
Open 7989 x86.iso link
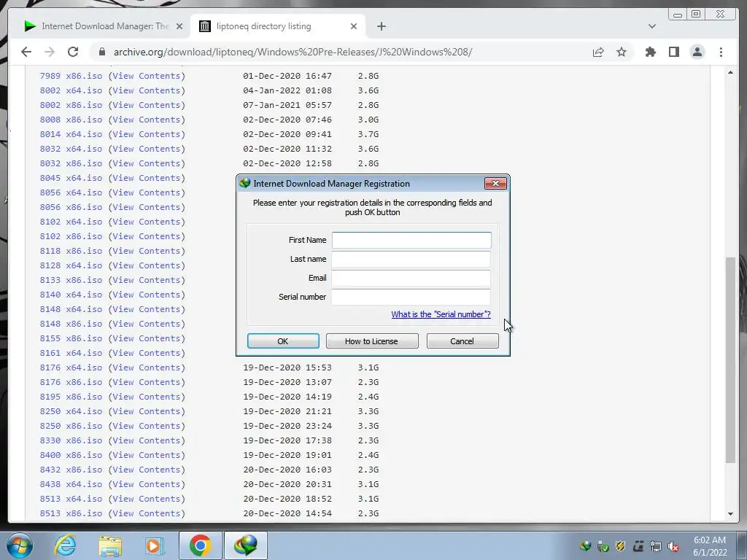click(x=71, y=76)
